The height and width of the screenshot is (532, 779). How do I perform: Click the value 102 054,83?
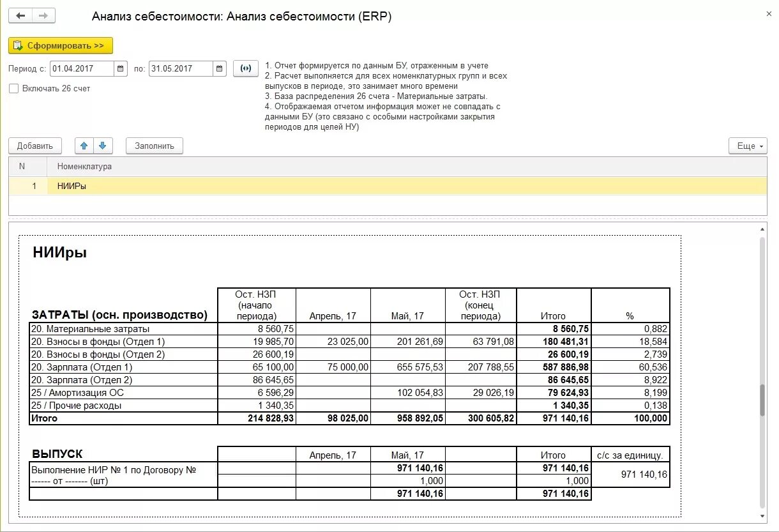click(420, 393)
